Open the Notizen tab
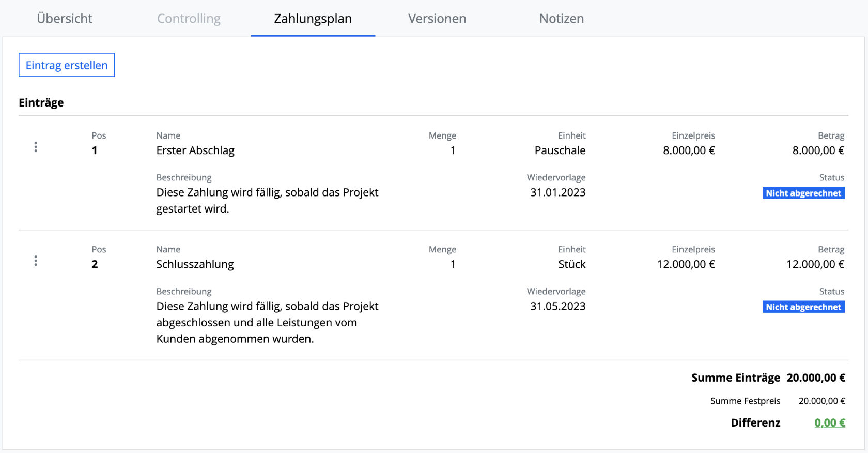 pyautogui.click(x=562, y=19)
